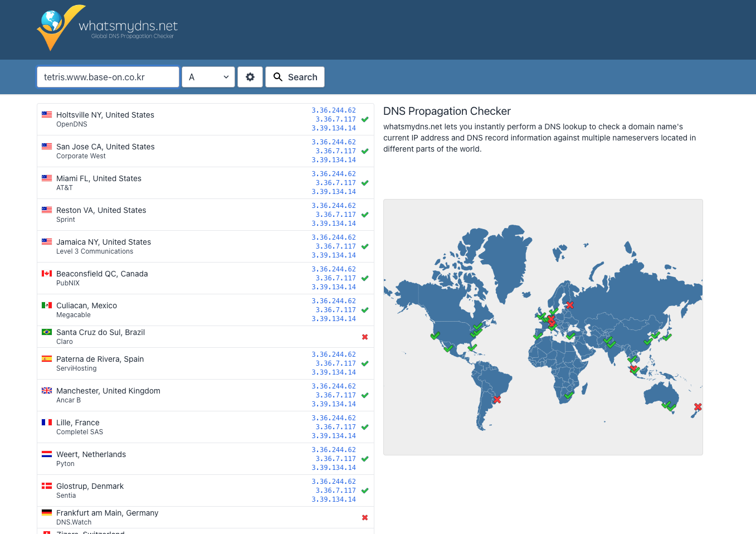
Task: Click the green check for San Jose CA
Action: 365,151
